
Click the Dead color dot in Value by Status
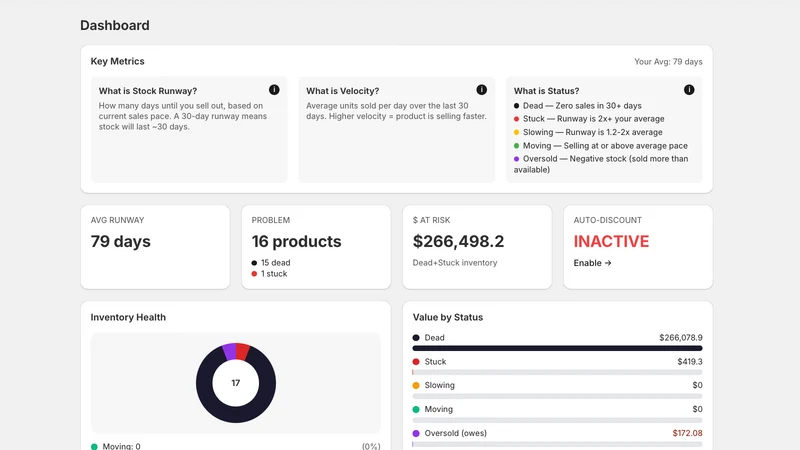coord(416,338)
